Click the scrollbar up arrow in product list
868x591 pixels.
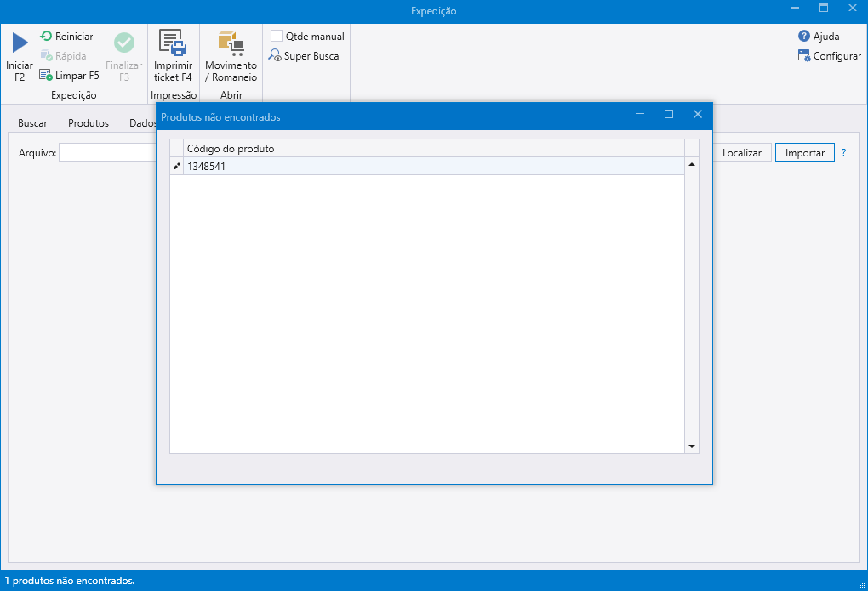click(692, 165)
